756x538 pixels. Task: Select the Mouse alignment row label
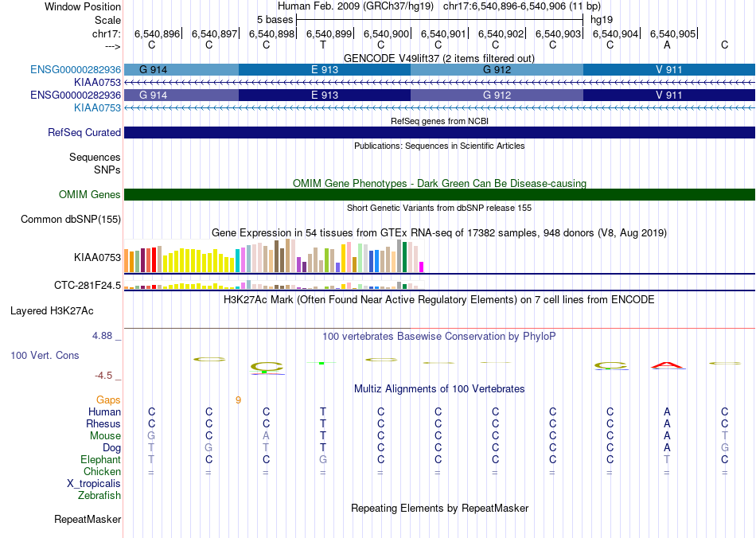point(105,436)
